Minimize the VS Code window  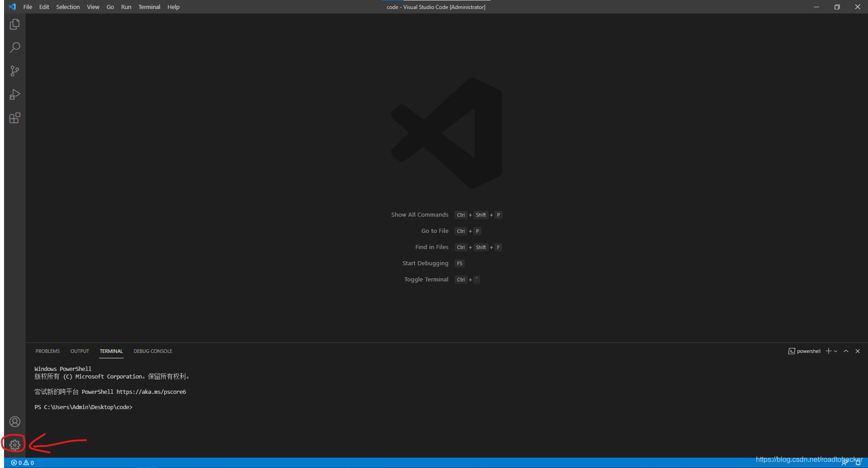click(816, 7)
